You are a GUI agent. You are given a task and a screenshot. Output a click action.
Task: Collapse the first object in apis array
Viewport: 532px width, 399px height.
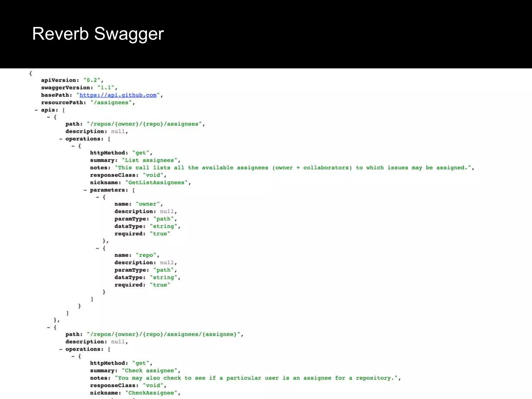click(x=49, y=117)
